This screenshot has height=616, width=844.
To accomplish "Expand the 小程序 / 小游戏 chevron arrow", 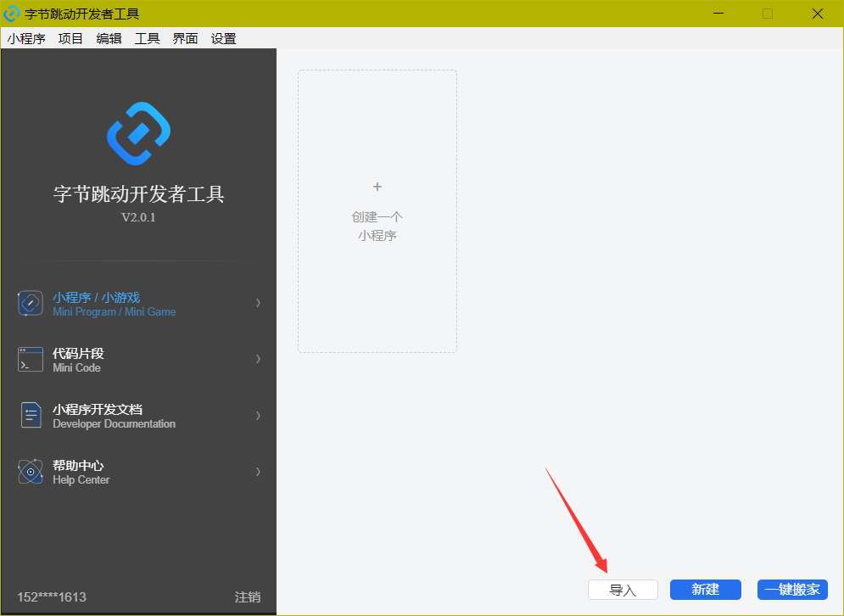I will coord(259,303).
